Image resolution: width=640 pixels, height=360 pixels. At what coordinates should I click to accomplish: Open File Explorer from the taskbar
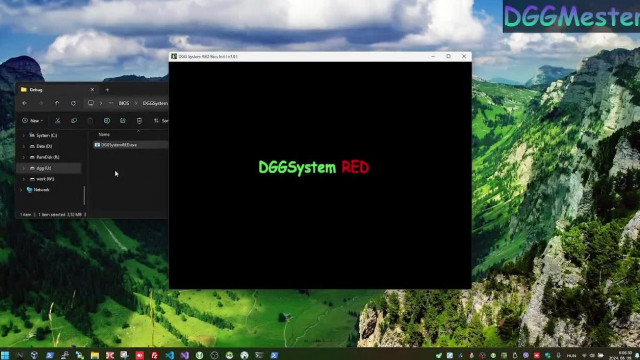pos(95,356)
